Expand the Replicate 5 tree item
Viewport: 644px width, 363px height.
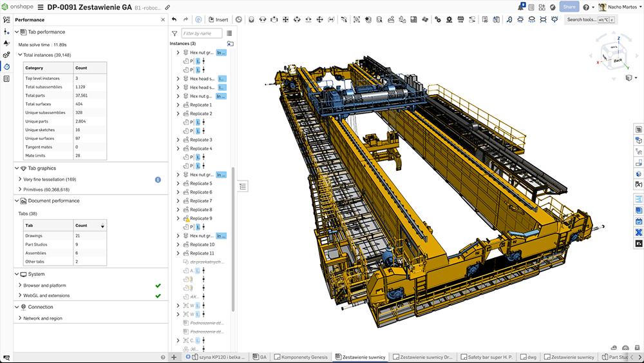pyautogui.click(x=178, y=184)
